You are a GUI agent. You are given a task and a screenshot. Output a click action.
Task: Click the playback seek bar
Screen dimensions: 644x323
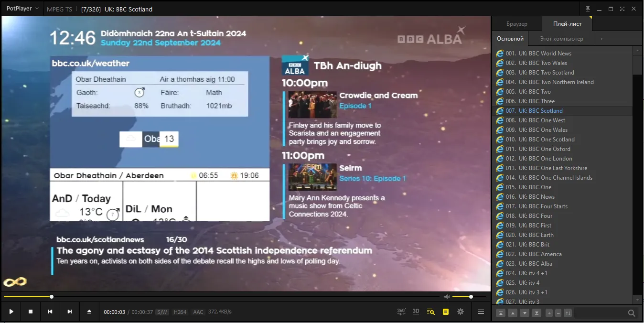tap(222, 297)
